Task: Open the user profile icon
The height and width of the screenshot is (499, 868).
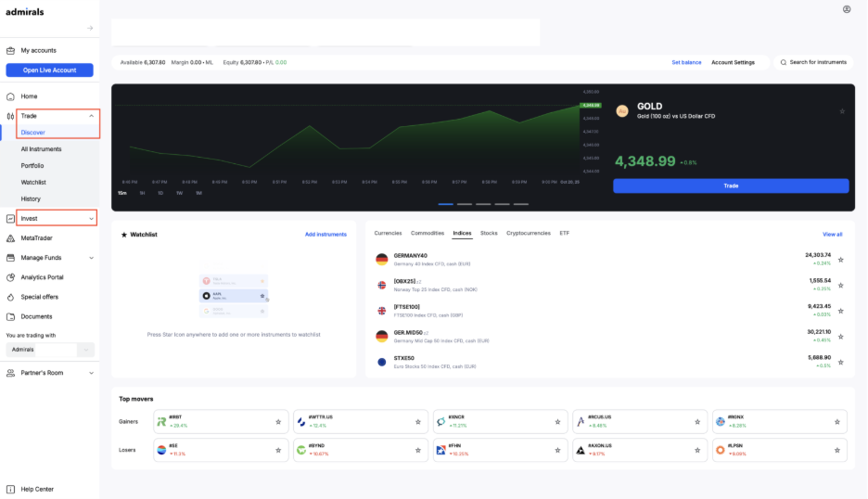Action: [x=847, y=9]
